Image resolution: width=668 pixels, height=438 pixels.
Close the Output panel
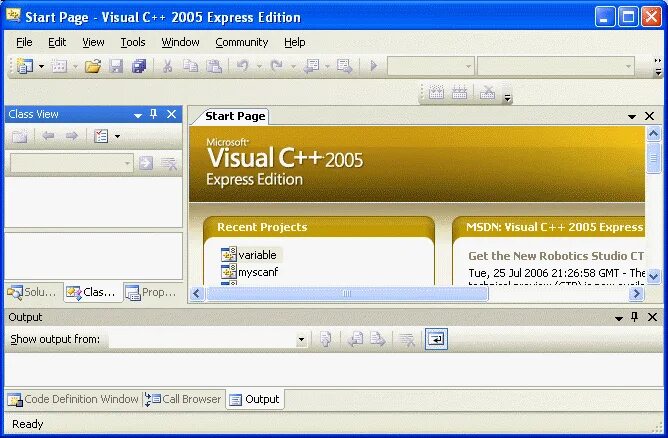point(652,317)
